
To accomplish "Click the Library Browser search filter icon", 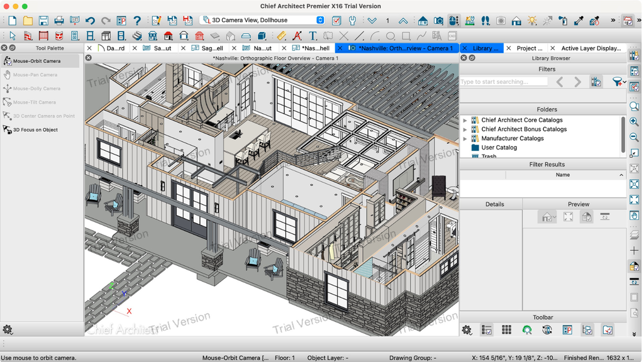I will (x=617, y=81).
